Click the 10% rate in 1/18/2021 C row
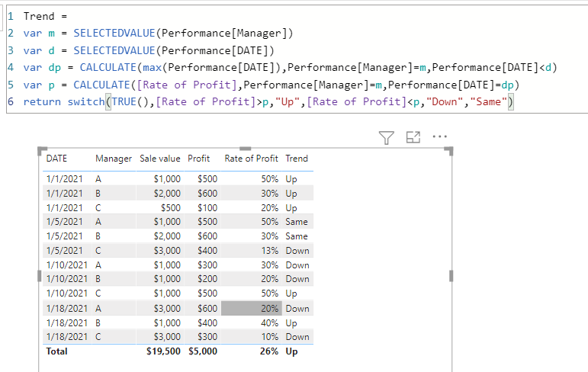 pos(270,337)
